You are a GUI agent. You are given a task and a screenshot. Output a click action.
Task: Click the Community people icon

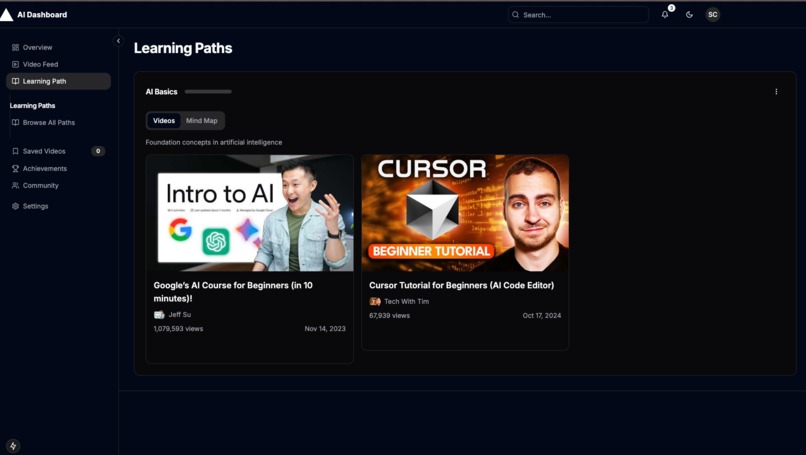(15, 186)
